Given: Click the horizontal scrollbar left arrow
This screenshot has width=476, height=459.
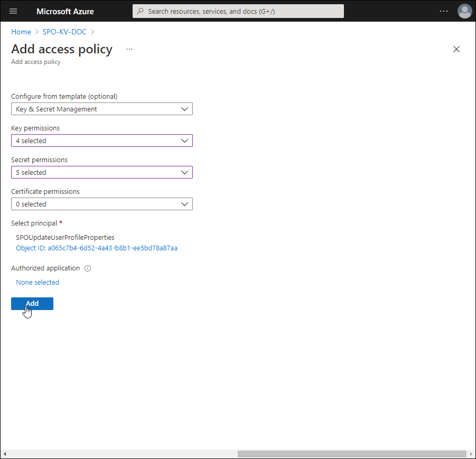Looking at the screenshot, I should click(5, 454).
